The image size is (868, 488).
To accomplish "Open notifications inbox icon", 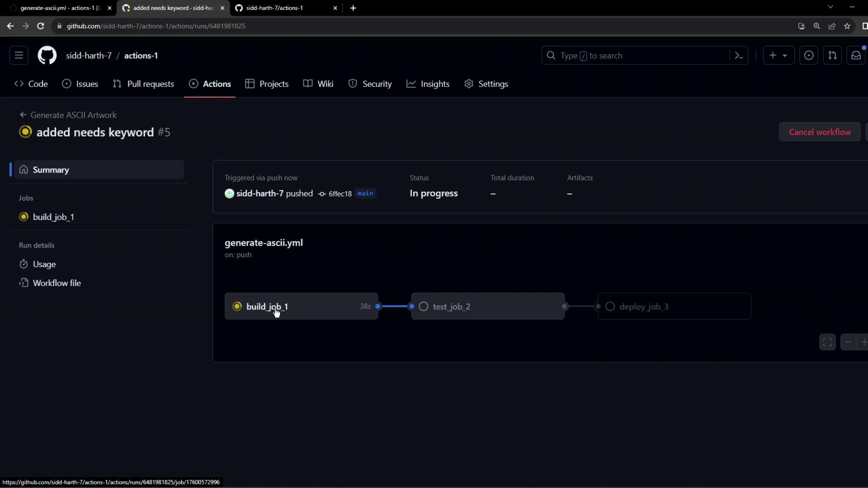I will (856, 56).
